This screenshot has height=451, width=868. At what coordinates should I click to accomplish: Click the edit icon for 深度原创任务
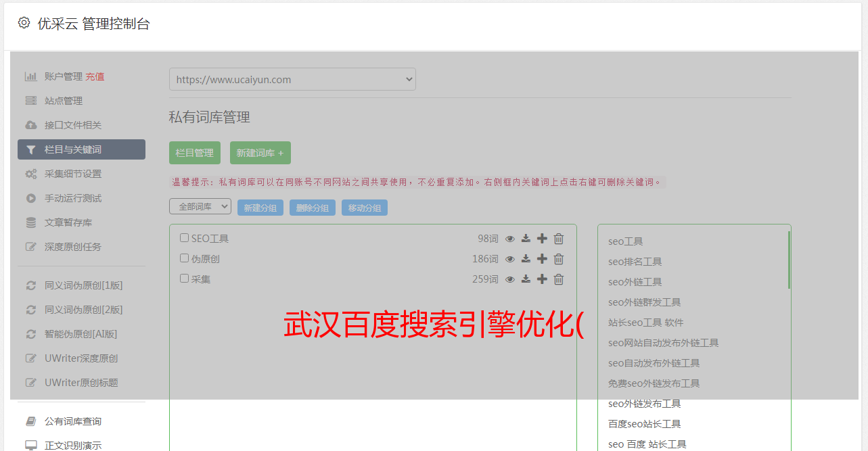pyautogui.click(x=31, y=247)
